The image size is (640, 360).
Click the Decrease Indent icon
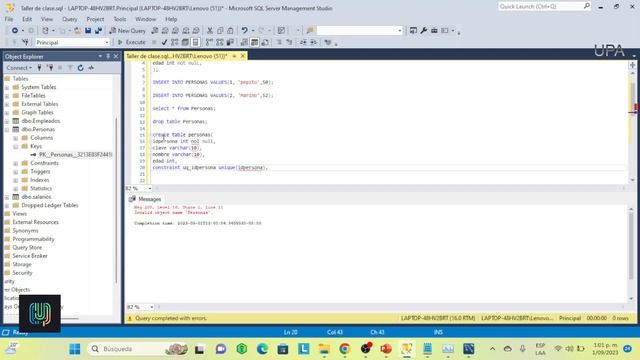[303, 42]
